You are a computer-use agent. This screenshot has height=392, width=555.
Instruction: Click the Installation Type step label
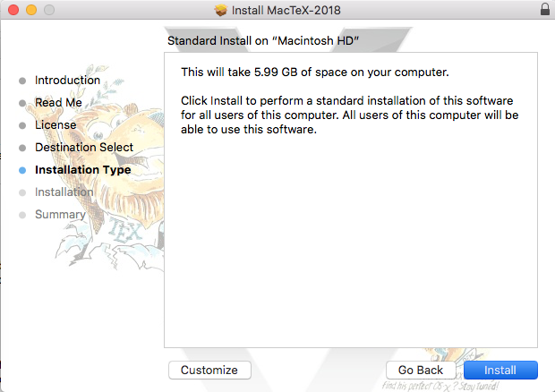pos(82,170)
